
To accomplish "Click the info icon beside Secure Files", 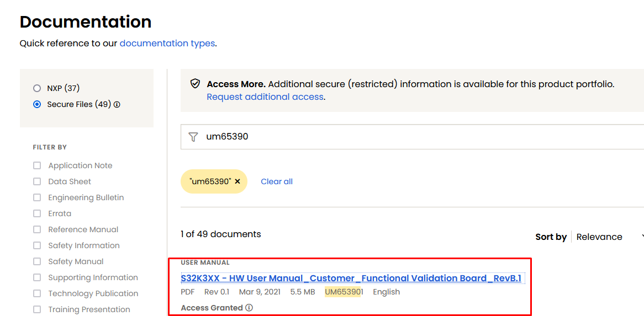I will tap(117, 105).
